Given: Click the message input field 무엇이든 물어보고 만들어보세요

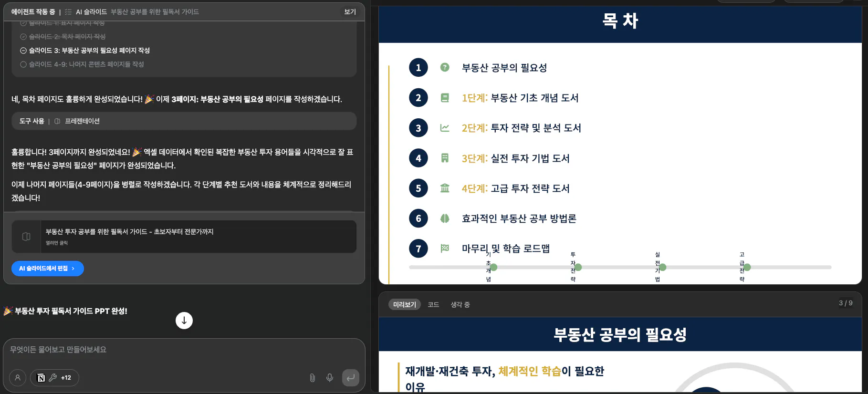Looking at the screenshot, I should pos(184,350).
